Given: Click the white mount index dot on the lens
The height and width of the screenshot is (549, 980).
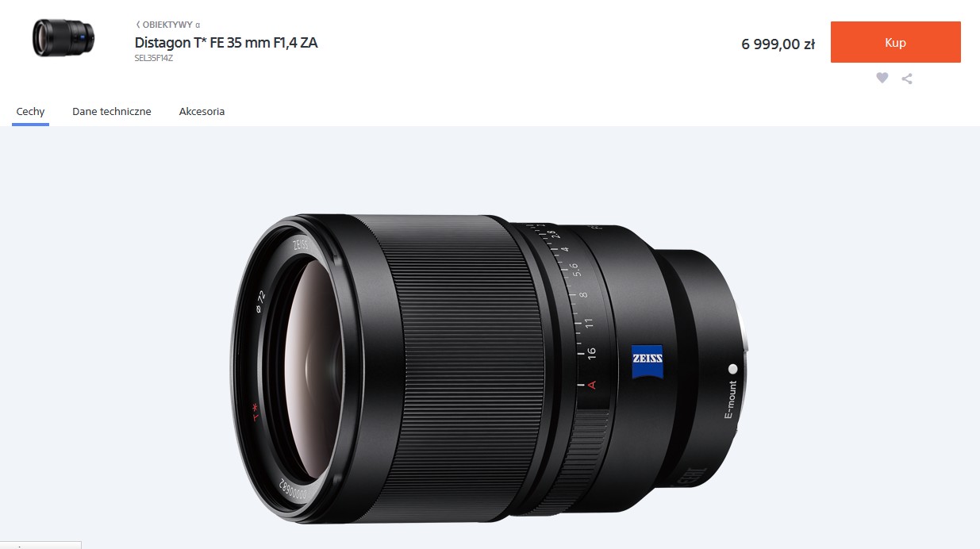Looking at the screenshot, I should click(732, 369).
